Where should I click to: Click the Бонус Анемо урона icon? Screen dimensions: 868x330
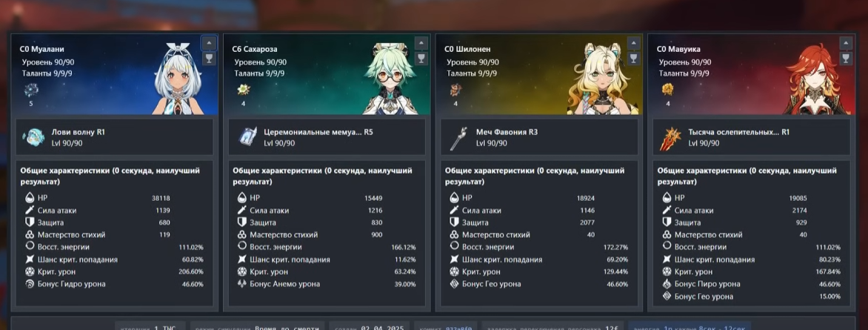(x=242, y=284)
